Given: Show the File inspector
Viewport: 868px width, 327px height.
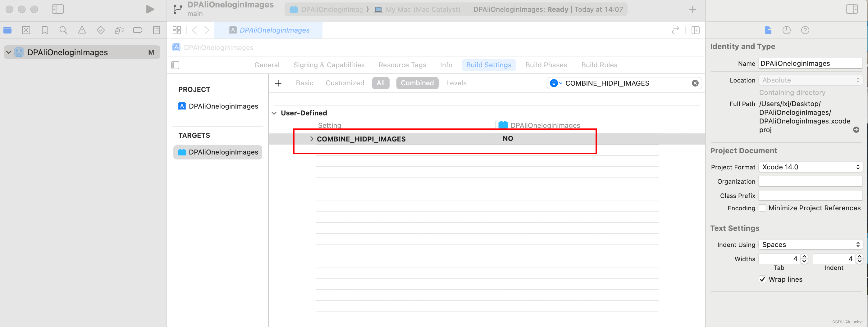Looking at the screenshot, I should click(768, 30).
